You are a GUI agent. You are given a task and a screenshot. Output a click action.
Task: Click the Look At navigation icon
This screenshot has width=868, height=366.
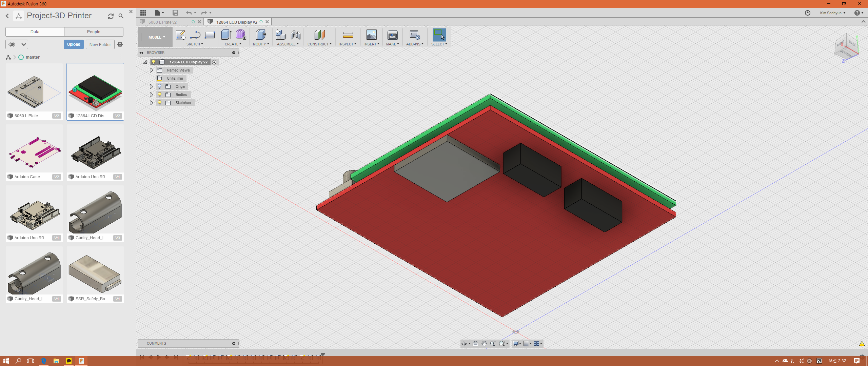coord(475,344)
